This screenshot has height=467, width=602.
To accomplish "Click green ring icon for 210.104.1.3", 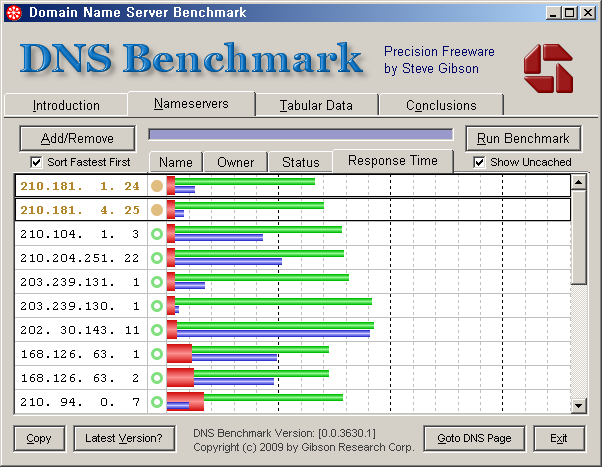I will coord(157,234).
